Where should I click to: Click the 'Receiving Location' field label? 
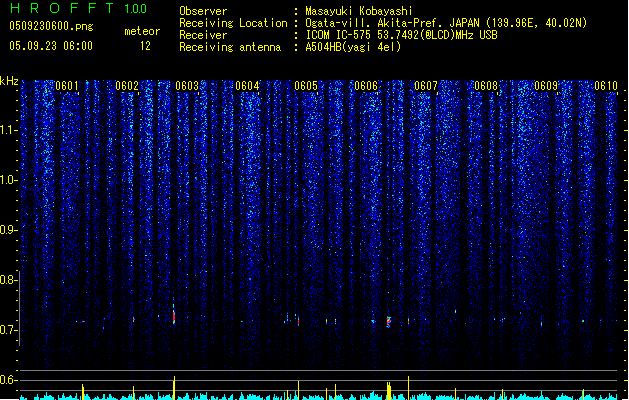pos(233,23)
